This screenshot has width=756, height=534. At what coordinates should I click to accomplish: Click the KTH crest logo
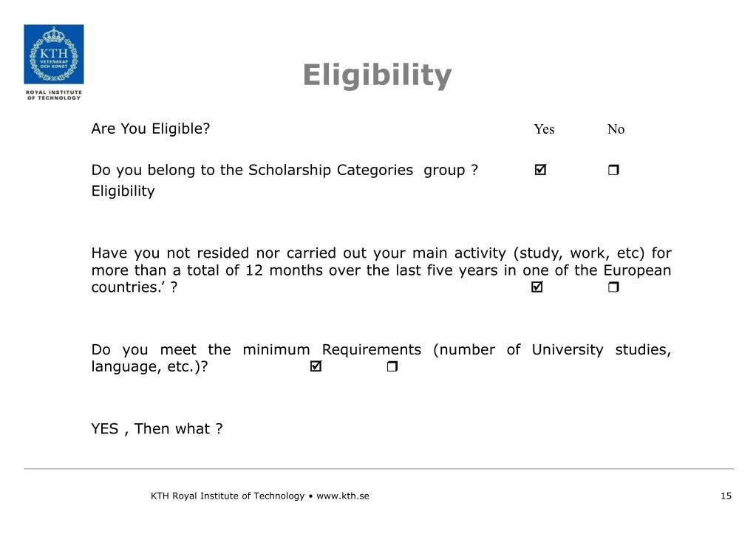(53, 54)
